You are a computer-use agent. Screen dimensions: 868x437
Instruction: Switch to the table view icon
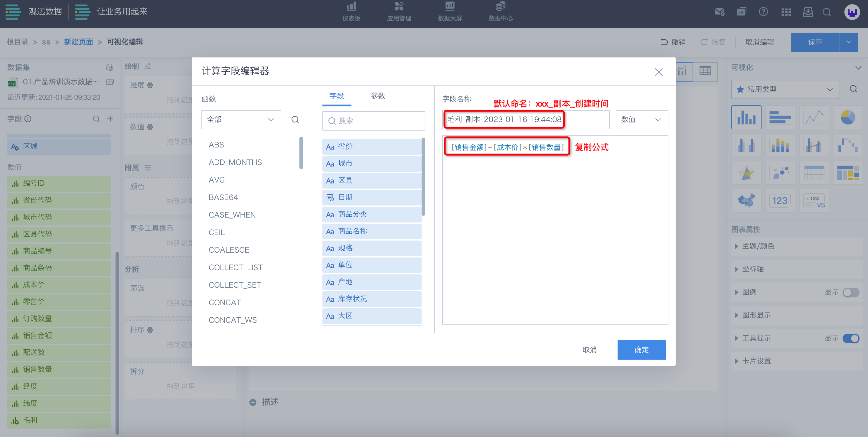705,71
